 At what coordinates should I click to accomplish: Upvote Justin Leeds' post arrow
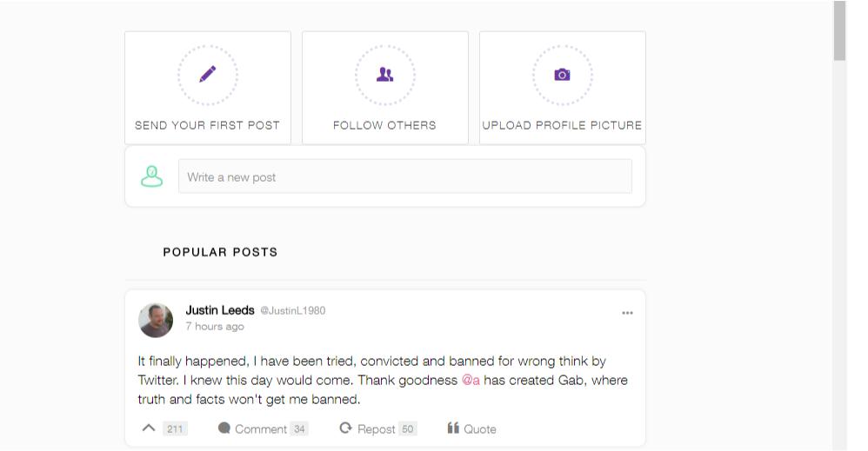149,428
